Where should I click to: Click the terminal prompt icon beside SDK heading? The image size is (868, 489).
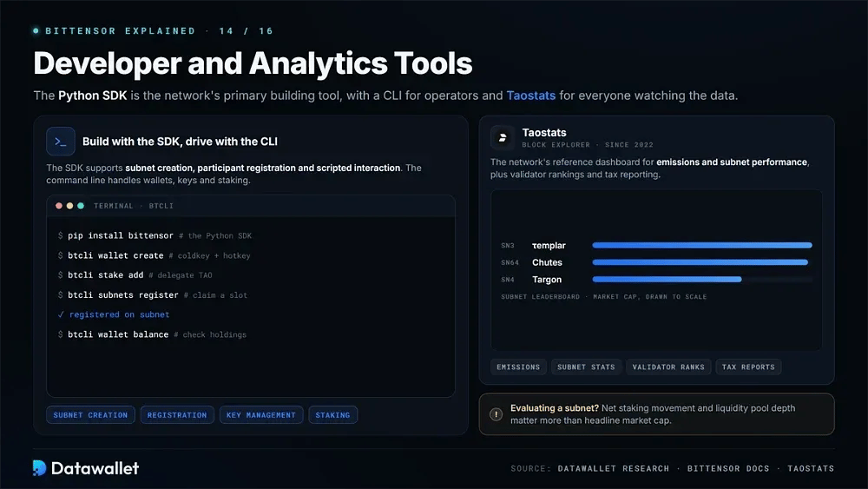click(x=61, y=142)
